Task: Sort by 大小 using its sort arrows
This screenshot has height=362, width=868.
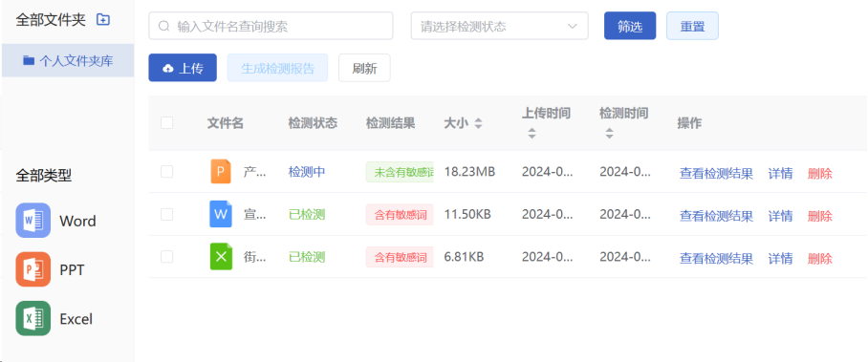Action: 478,123
